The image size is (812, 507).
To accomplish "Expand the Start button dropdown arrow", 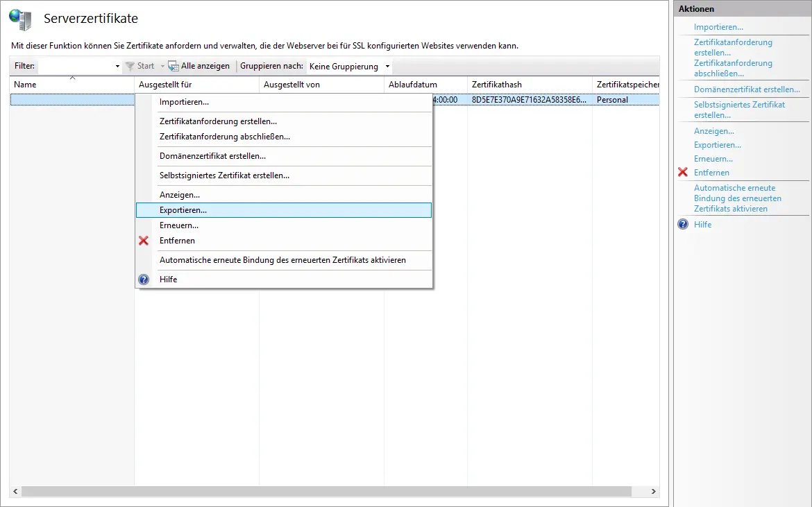I will point(162,66).
